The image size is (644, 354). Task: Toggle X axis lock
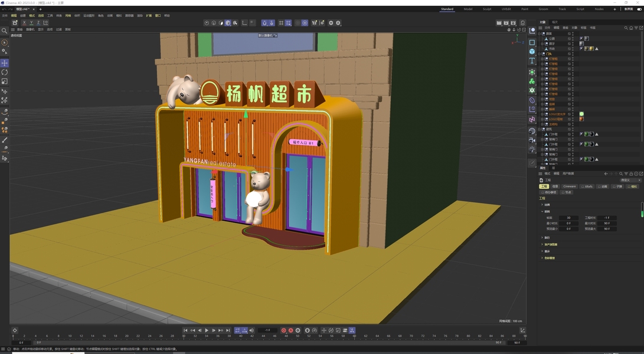pyautogui.click(x=24, y=22)
